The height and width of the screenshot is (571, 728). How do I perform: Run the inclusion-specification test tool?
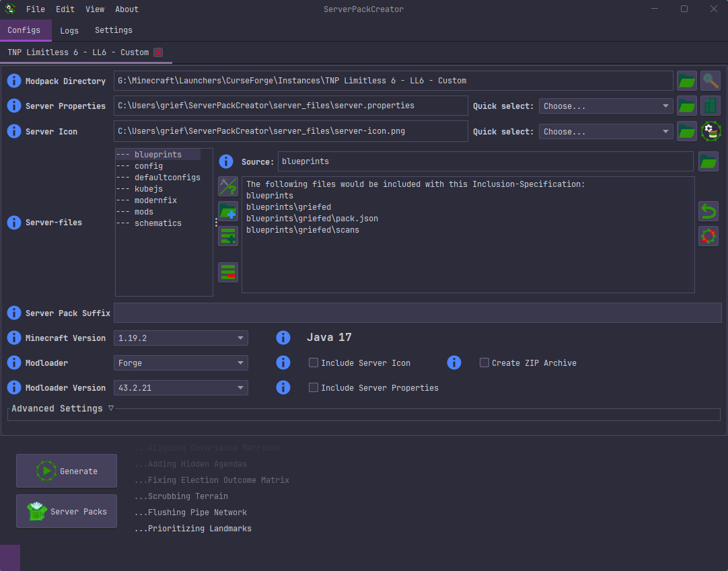coord(227,186)
